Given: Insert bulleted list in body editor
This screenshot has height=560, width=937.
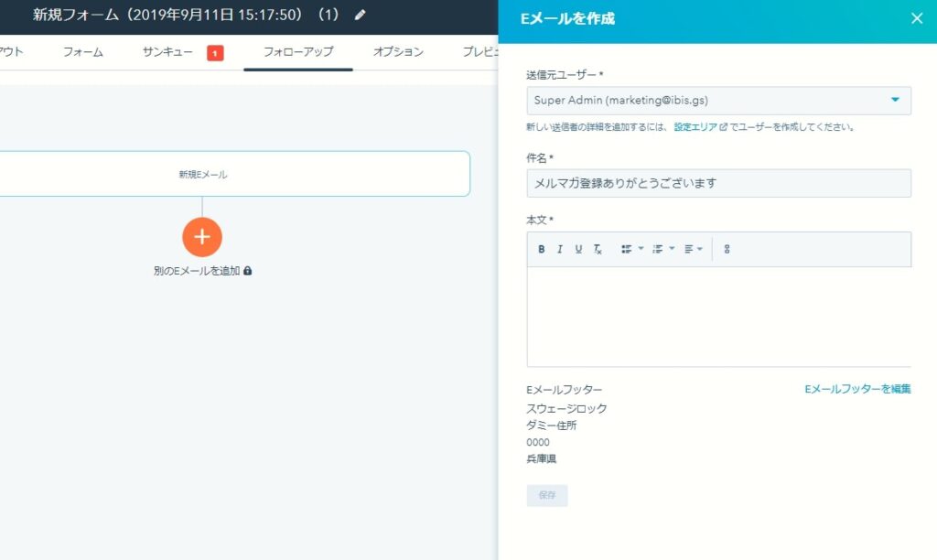Looking at the screenshot, I should (626, 249).
